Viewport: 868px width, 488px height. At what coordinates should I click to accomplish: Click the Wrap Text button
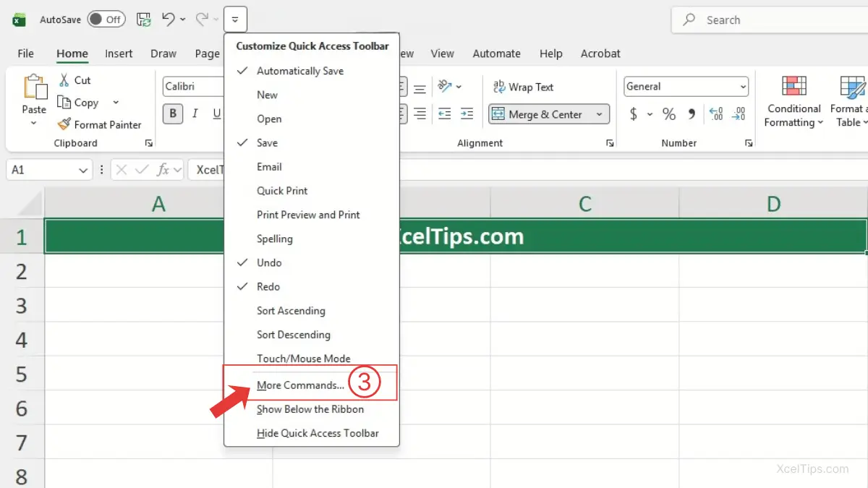[x=523, y=87]
